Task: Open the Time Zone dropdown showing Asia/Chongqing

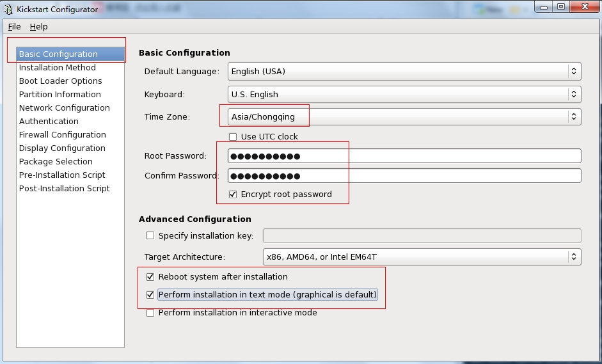Action: click(x=404, y=116)
